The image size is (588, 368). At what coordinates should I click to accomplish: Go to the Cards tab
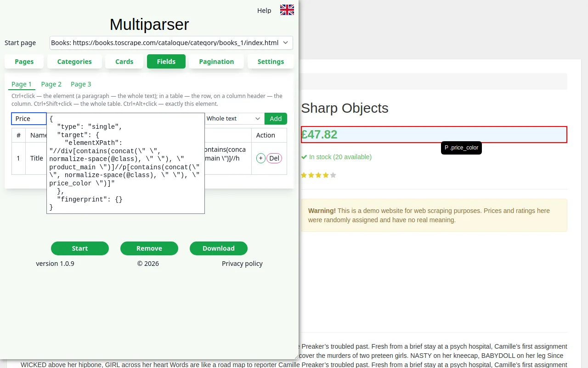tap(124, 62)
